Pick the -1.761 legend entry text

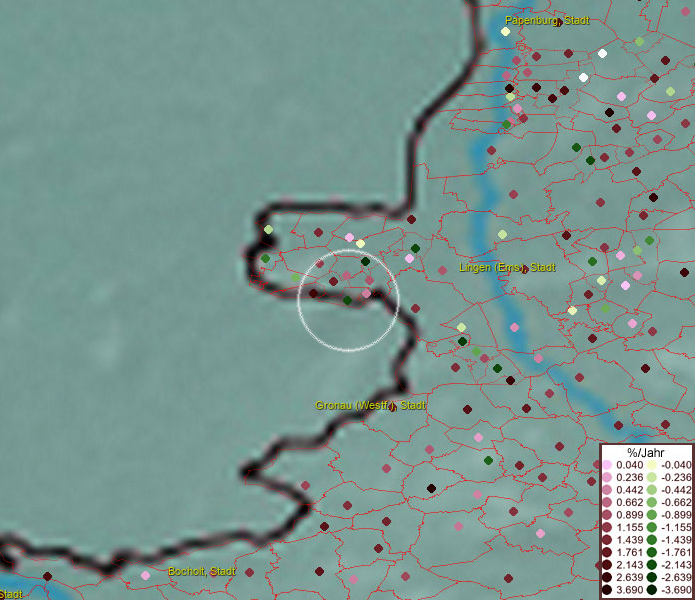point(676,553)
